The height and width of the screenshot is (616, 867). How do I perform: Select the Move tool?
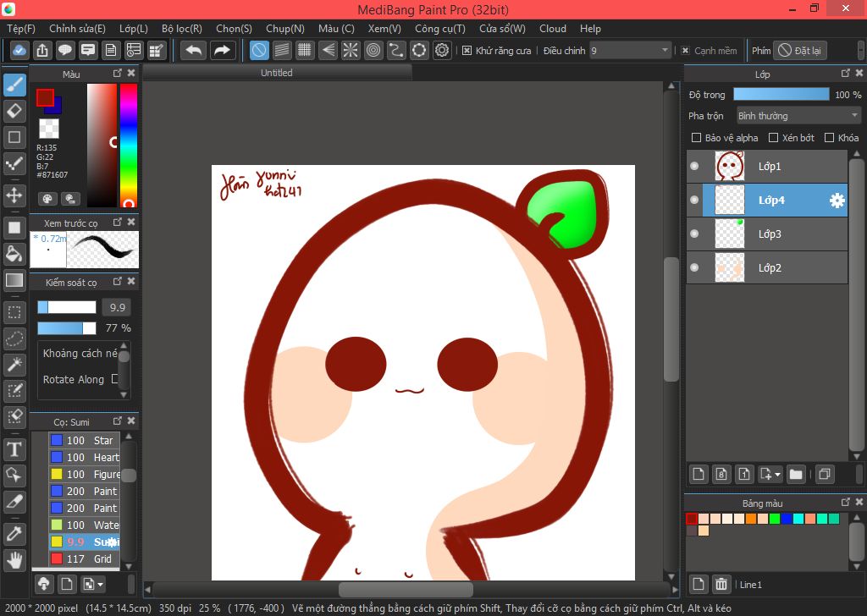14,195
